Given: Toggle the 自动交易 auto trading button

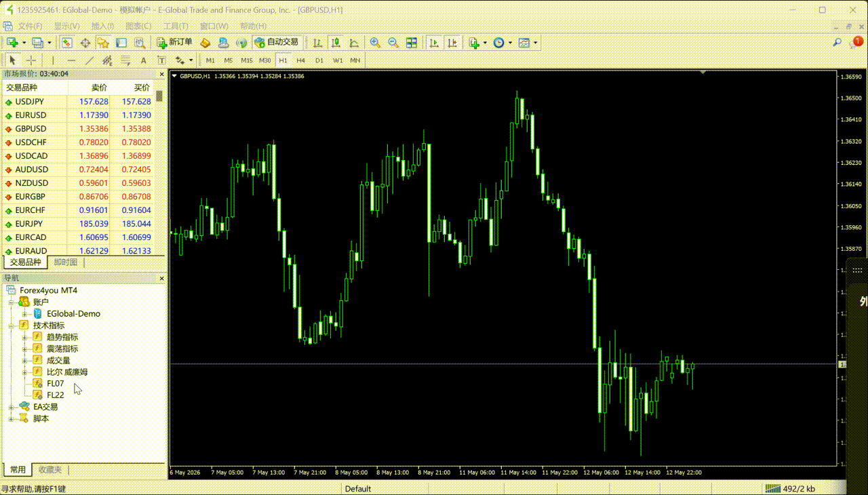Looking at the screenshot, I should [276, 42].
